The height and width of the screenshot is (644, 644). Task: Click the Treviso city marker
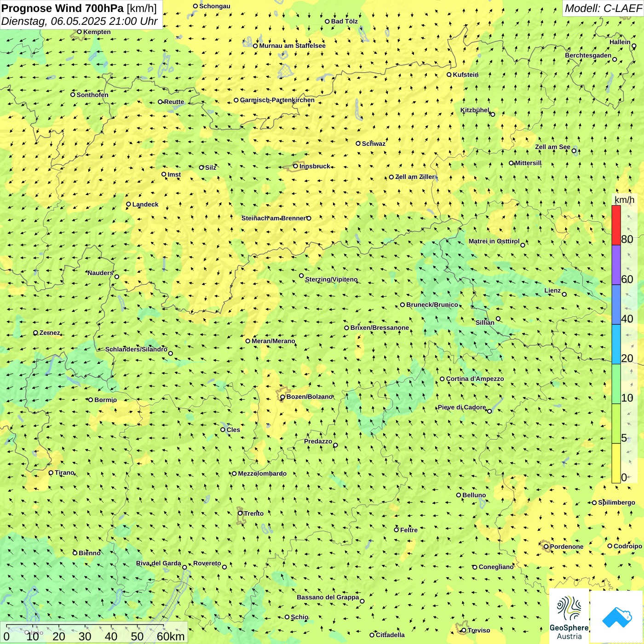[x=464, y=630]
